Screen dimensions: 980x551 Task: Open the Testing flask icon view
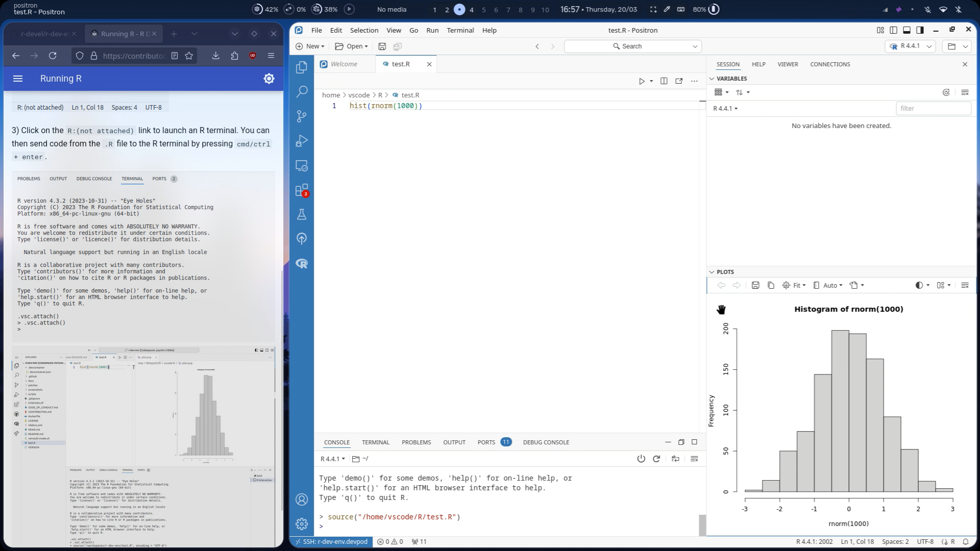[302, 214]
